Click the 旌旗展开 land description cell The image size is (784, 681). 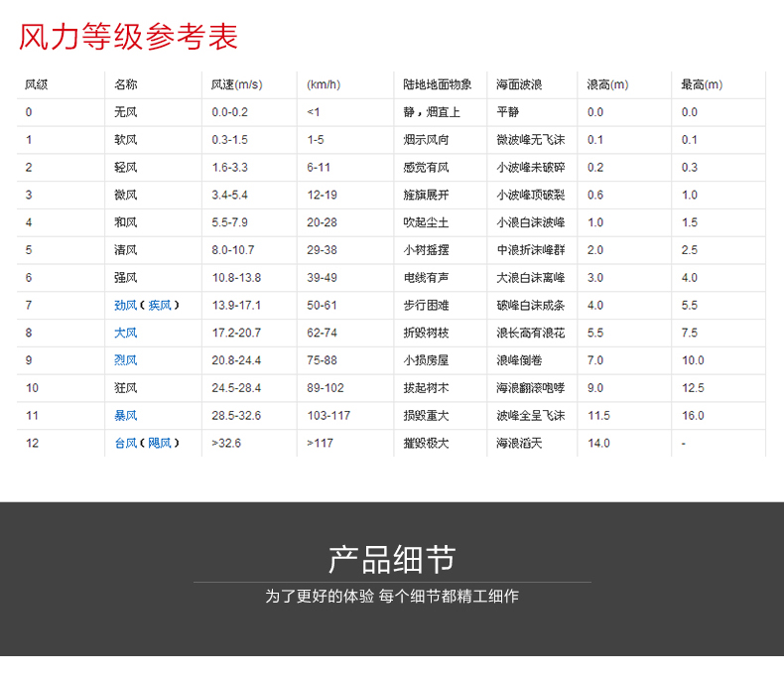point(426,195)
